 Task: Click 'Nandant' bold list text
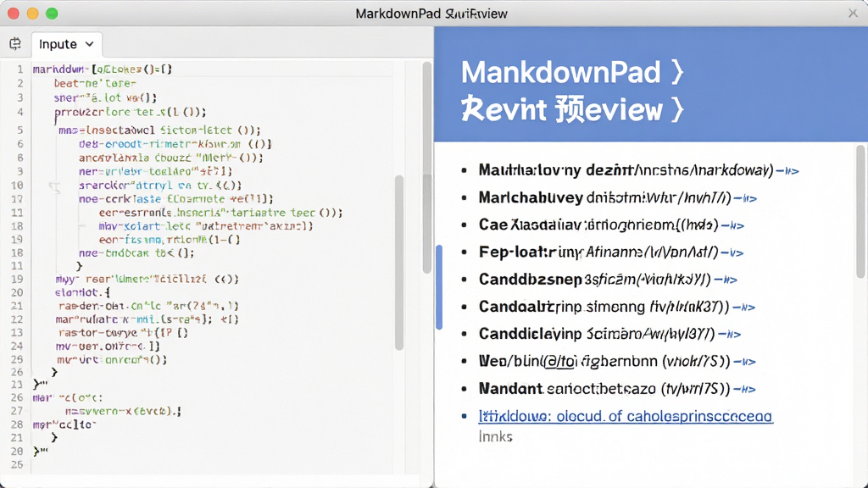510,389
